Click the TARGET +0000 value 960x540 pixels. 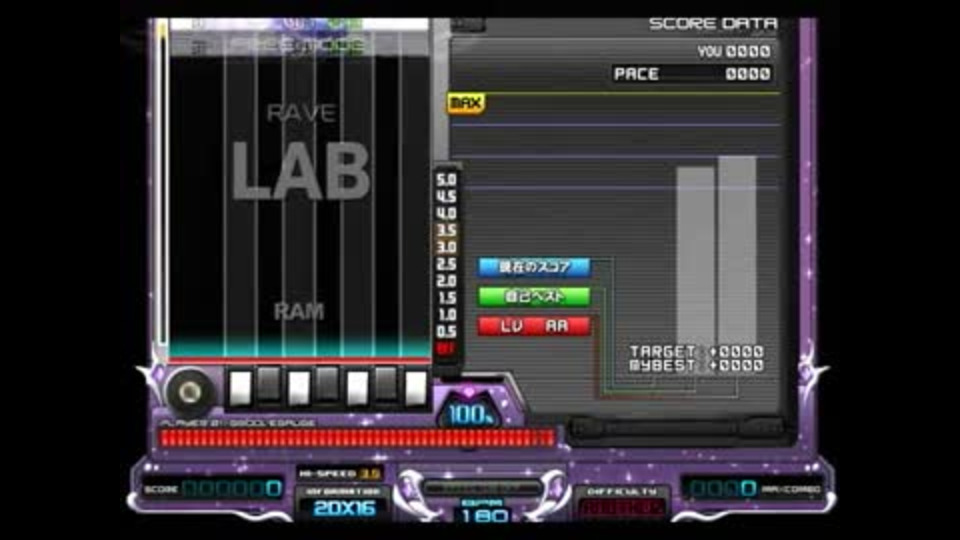pos(697,351)
